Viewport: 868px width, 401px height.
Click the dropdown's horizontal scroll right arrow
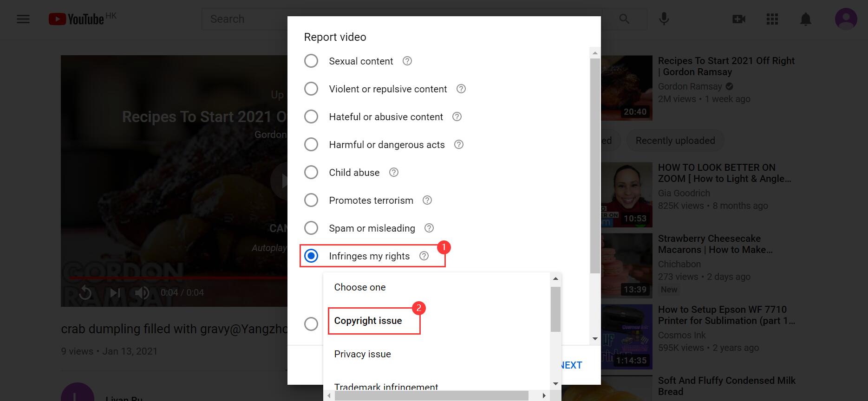click(544, 396)
